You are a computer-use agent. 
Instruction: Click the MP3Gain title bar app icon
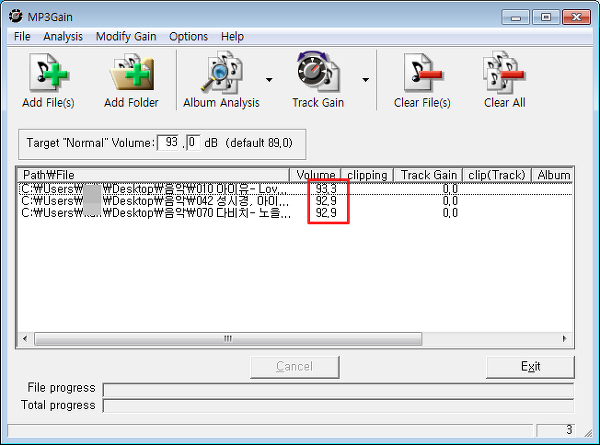(16, 16)
